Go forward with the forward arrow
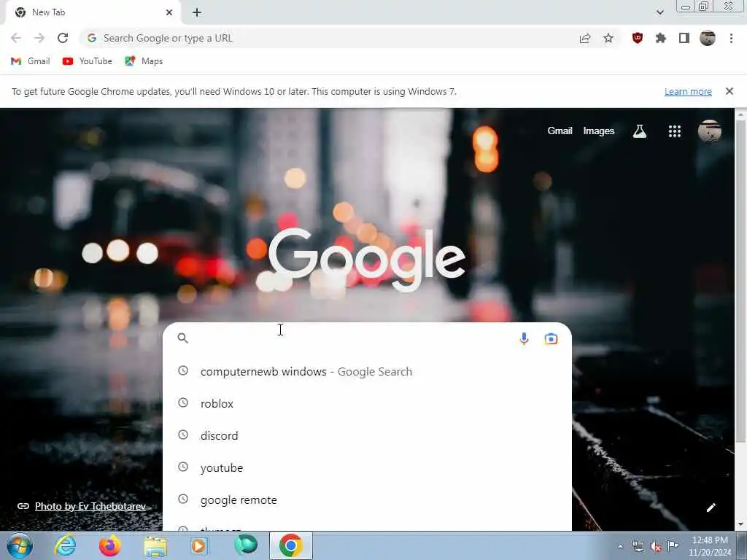The image size is (747, 560). [39, 38]
